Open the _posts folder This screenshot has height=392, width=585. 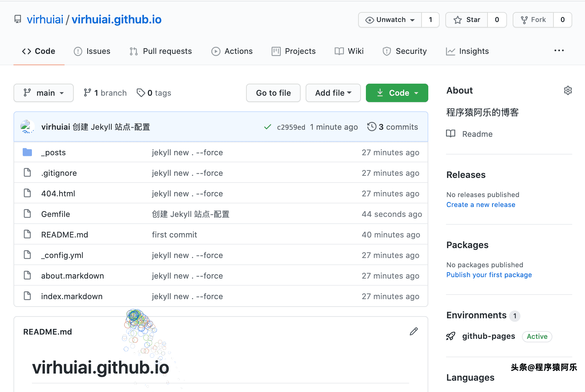pyautogui.click(x=54, y=152)
